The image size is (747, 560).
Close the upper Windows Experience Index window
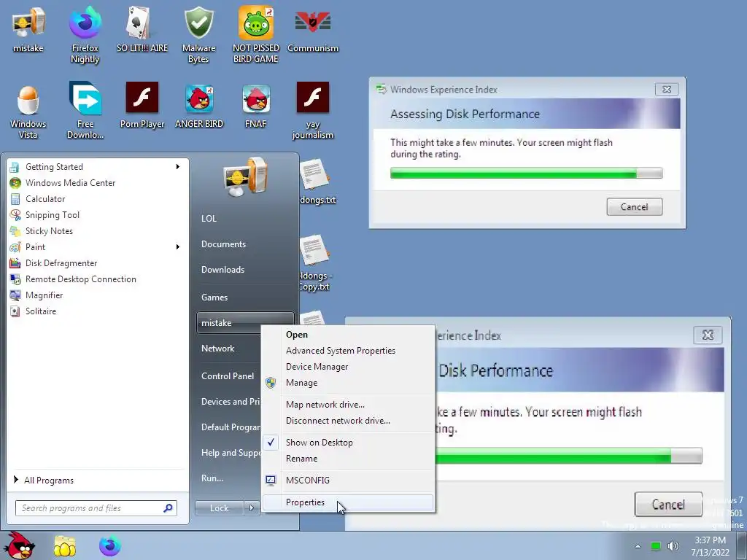[667, 89]
